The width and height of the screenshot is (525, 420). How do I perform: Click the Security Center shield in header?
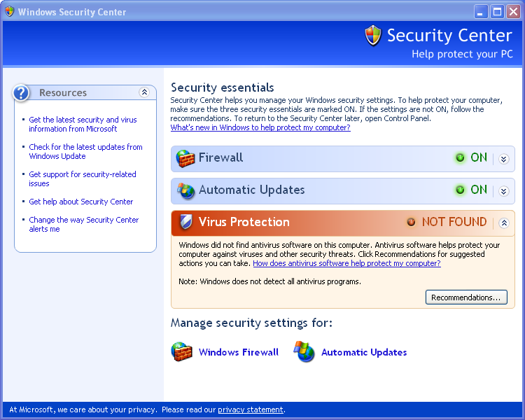373,36
